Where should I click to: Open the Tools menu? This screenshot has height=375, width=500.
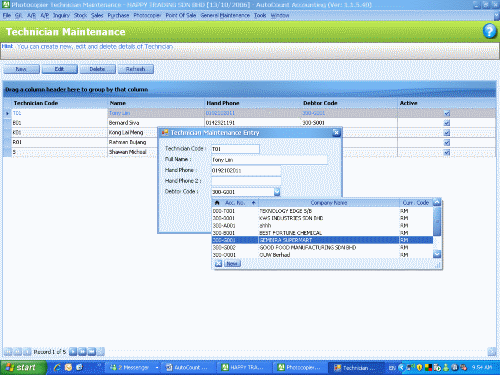click(260, 15)
